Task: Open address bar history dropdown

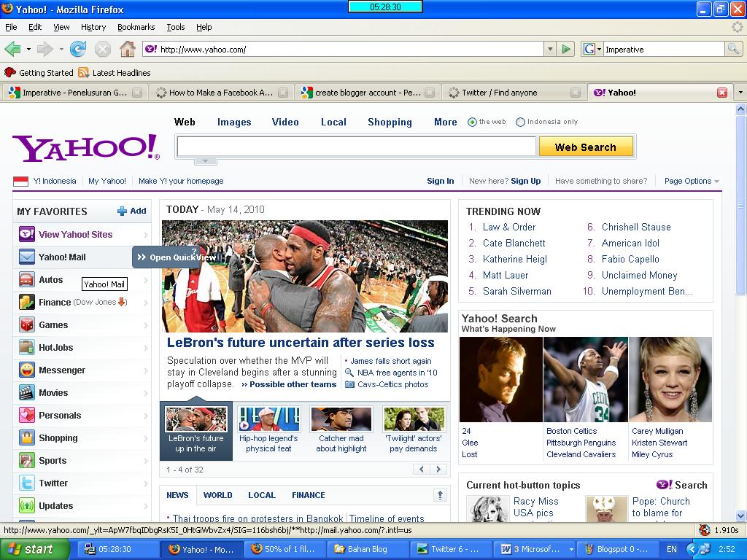Action: click(x=550, y=49)
